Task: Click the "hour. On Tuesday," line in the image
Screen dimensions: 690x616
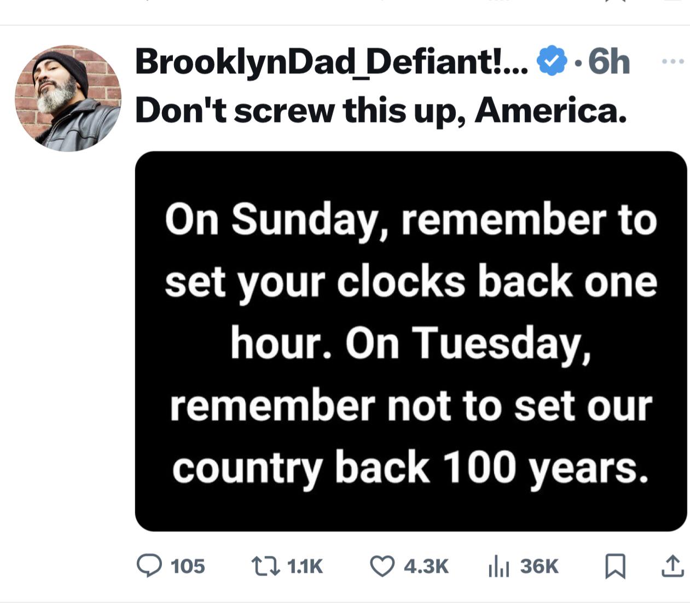Action: [410, 344]
